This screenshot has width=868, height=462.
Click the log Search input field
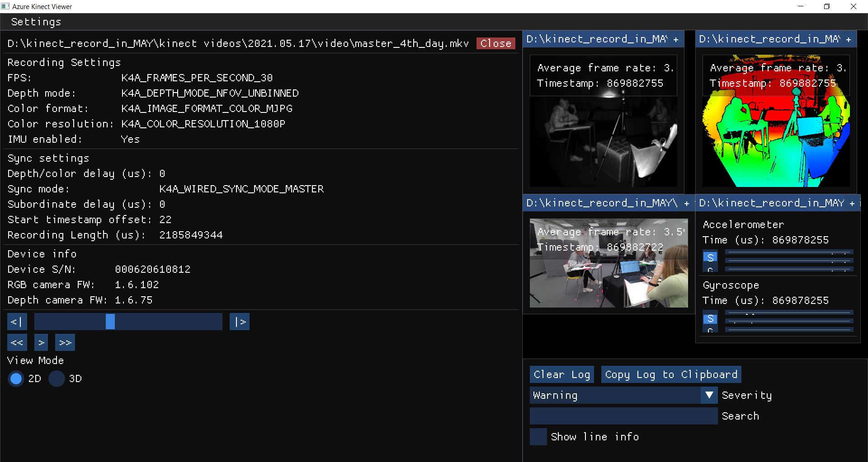coord(623,416)
